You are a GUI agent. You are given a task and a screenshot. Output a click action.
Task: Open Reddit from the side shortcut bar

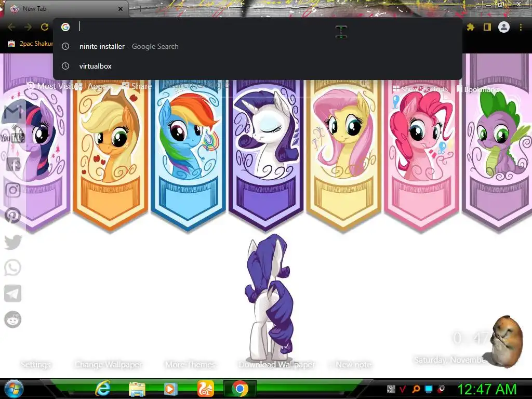click(x=13, y=320)
